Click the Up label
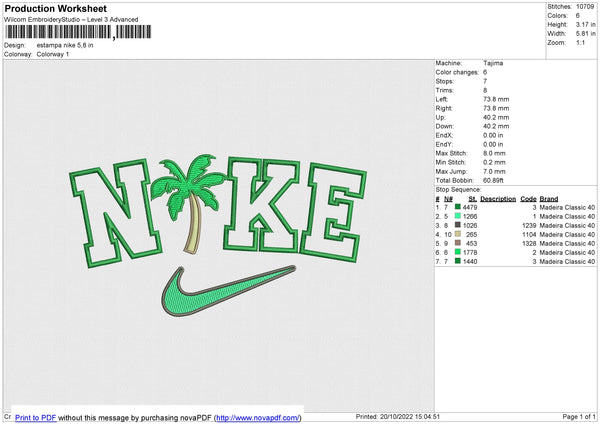600x424 pixels. (x=440, y=117)
